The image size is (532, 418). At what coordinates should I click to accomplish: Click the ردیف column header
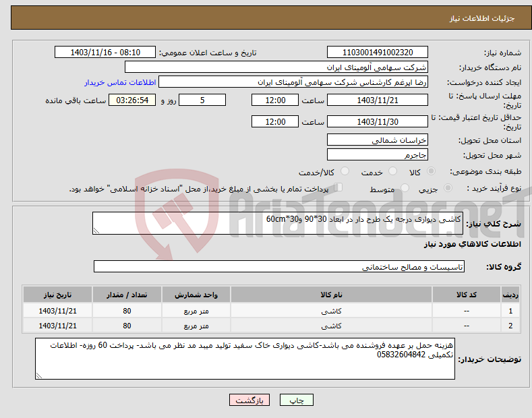tap(510, 295)
